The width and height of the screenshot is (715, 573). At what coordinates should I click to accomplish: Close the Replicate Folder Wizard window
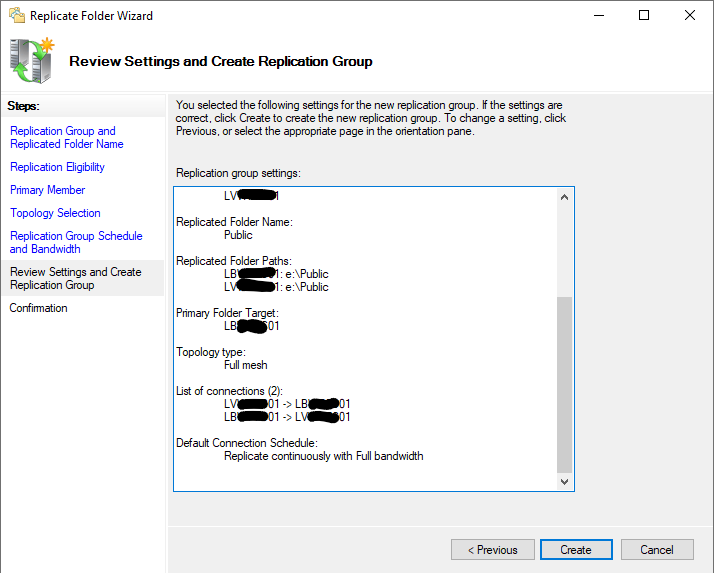point(689,15)
